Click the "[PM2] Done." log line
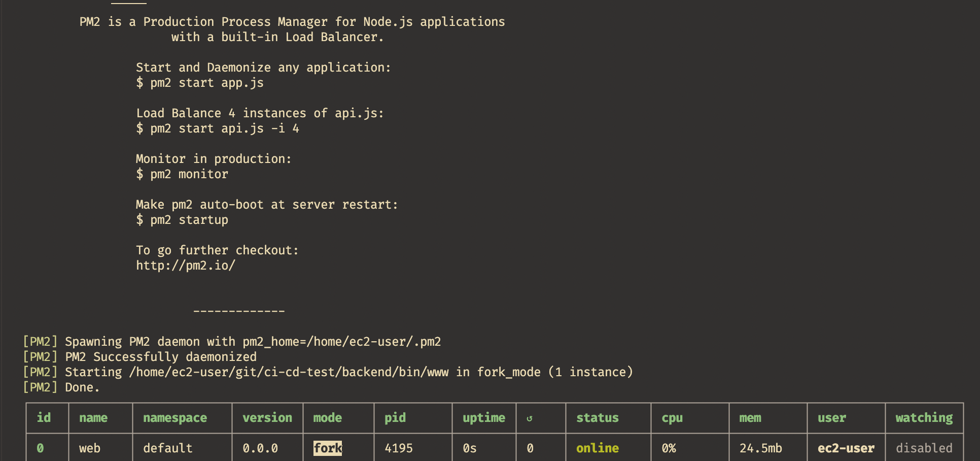 [x=61, y=387]
